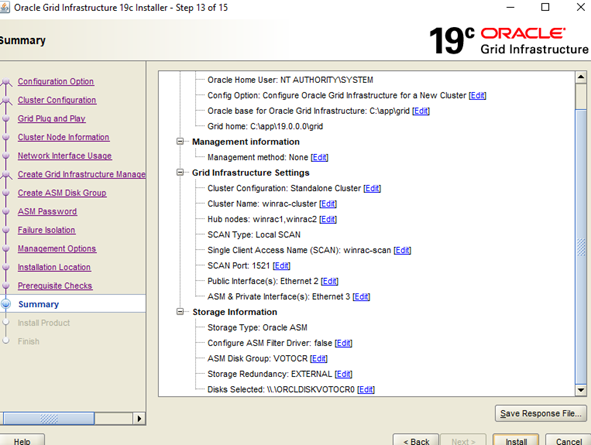
Task: Click the right arrow of the sidebar scrollbar
Action: (139, 419)
